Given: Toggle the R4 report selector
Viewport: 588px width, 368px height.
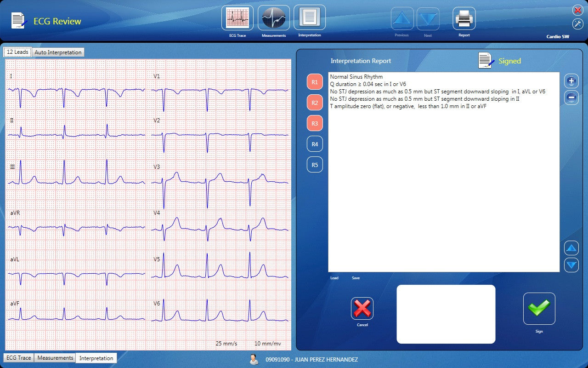Looking at the screenshot, I should click(x=315, y=144).
